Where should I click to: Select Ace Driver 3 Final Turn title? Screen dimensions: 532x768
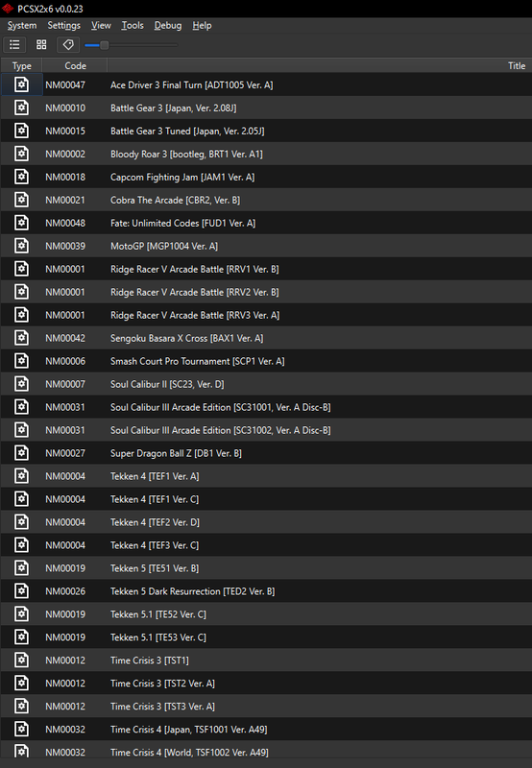191,84
